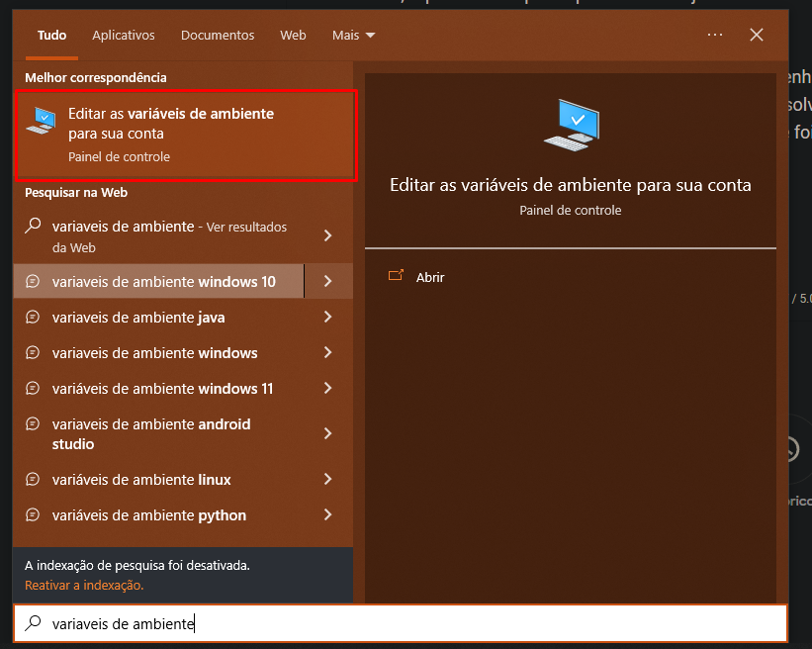Switch to the Web tab
Screen dimensions: 812x649
[x=293, y=36]
